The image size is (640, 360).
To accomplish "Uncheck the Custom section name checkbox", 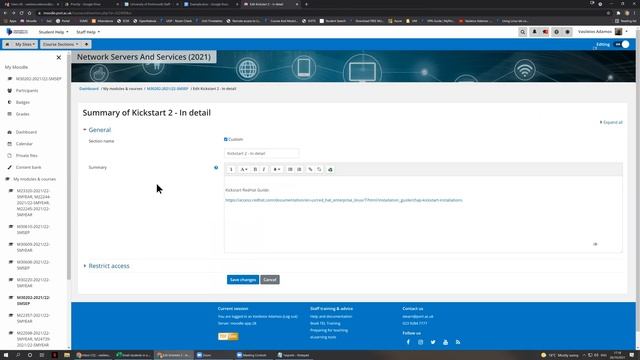I will [226, 139].
